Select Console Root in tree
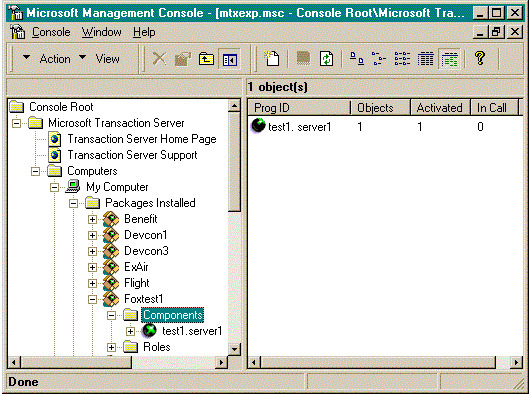Screen dimensions: 530x394 (61, 107)
